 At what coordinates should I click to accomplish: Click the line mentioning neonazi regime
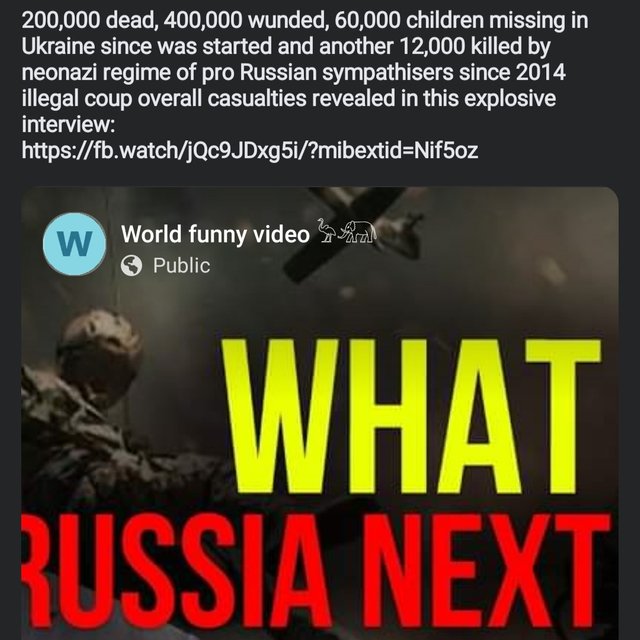[293, 72]
